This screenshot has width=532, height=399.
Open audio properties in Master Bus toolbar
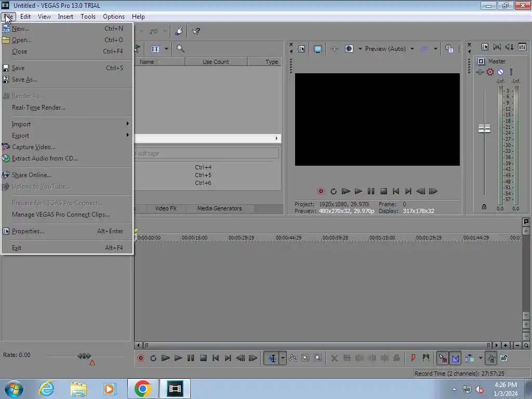click(x=485, y=47)
